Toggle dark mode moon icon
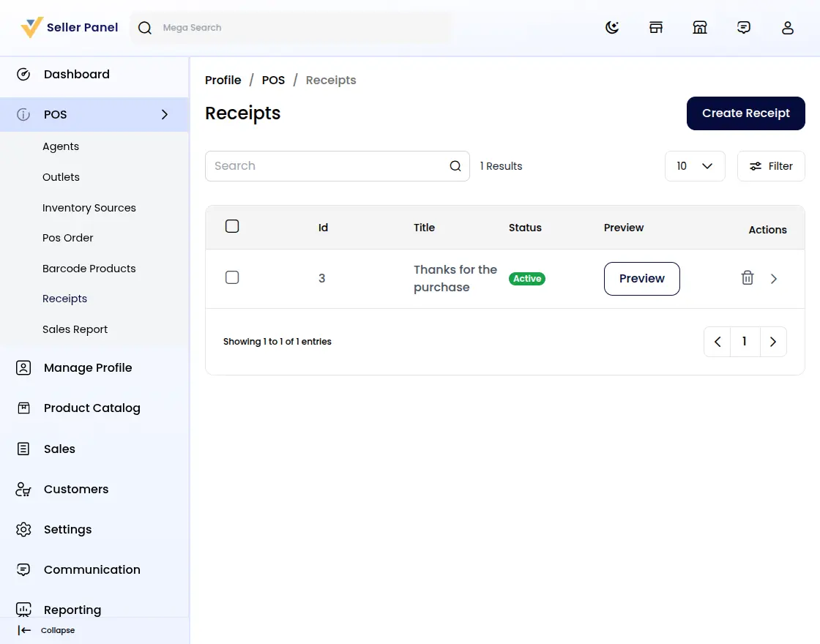820x644 pixels. pos(612,27)
